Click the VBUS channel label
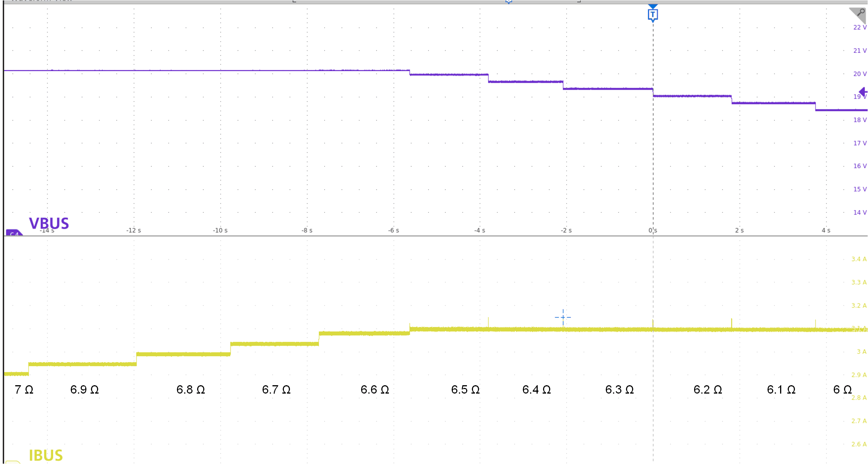Image resolution: width=868 pixels, height=464 pixels. tap(49, 223)
